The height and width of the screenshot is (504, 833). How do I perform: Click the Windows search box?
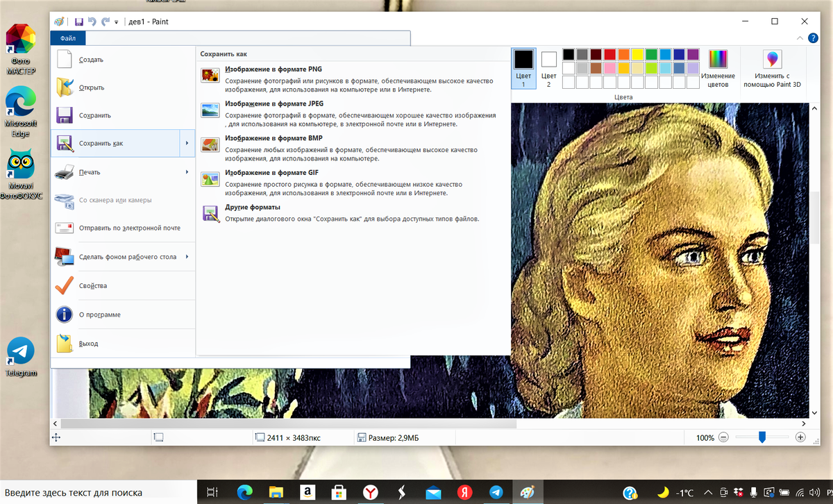(99, 492)
